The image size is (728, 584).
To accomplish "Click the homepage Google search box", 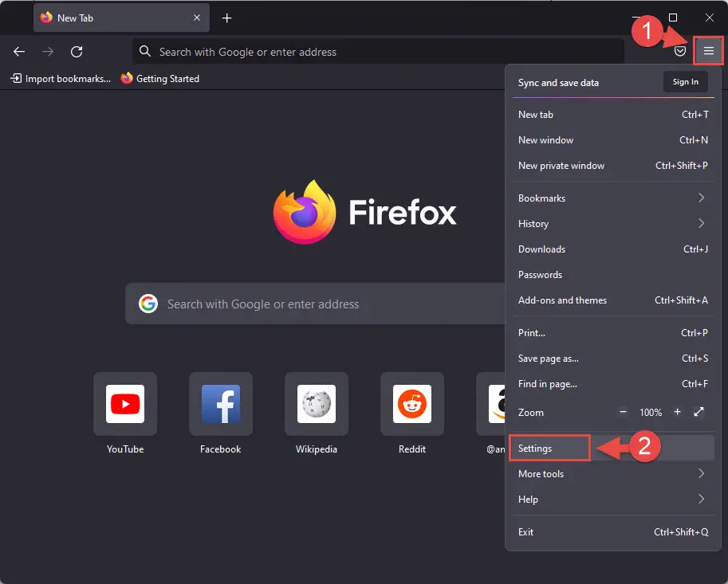I will pyautogui.click(x=316, y=304).
